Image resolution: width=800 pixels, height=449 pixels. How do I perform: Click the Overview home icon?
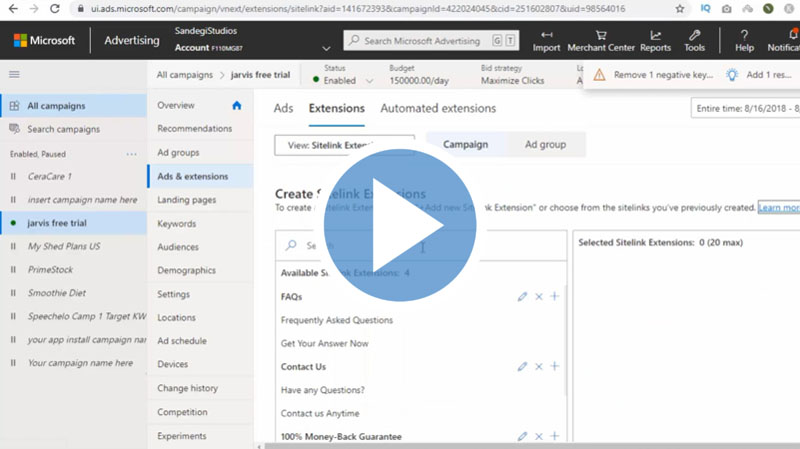coord(236,105)
